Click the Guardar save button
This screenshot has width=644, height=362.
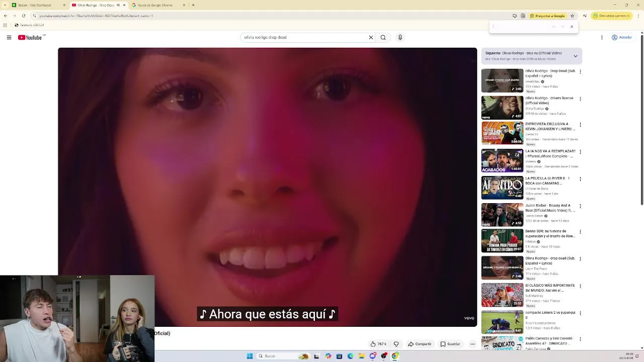point(450,344)
